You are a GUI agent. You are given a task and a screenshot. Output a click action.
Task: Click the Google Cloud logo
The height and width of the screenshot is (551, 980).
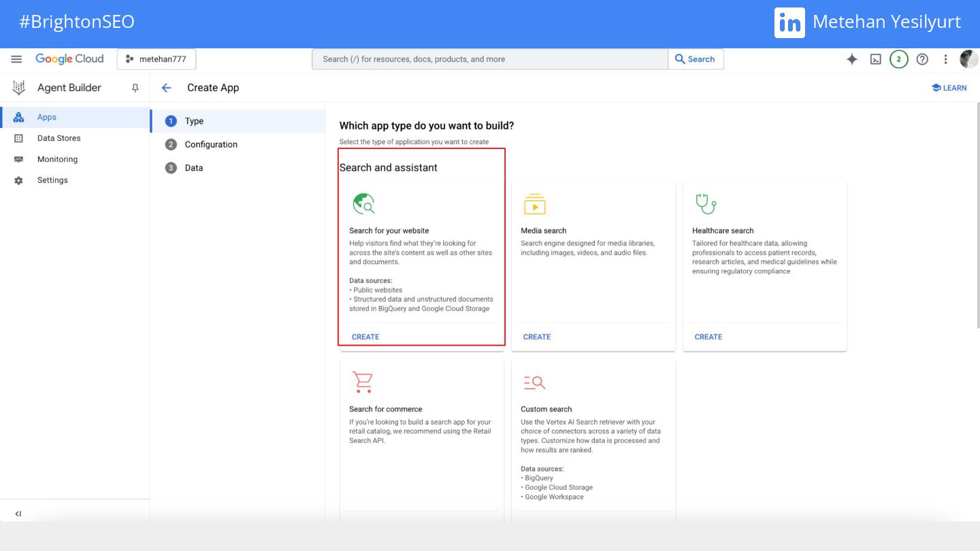[x=69, y=59]
